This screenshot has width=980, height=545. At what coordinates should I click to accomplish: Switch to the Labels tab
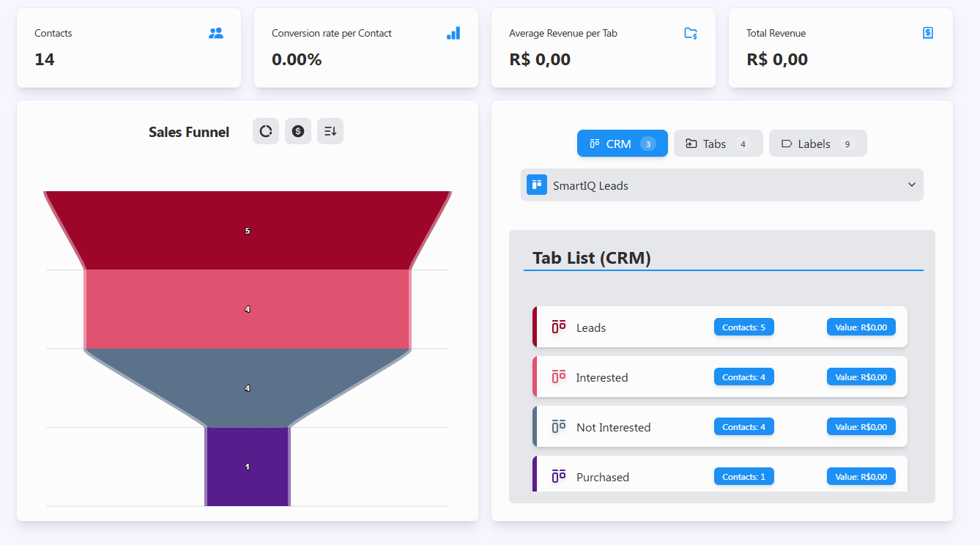(x=817, y=143)
